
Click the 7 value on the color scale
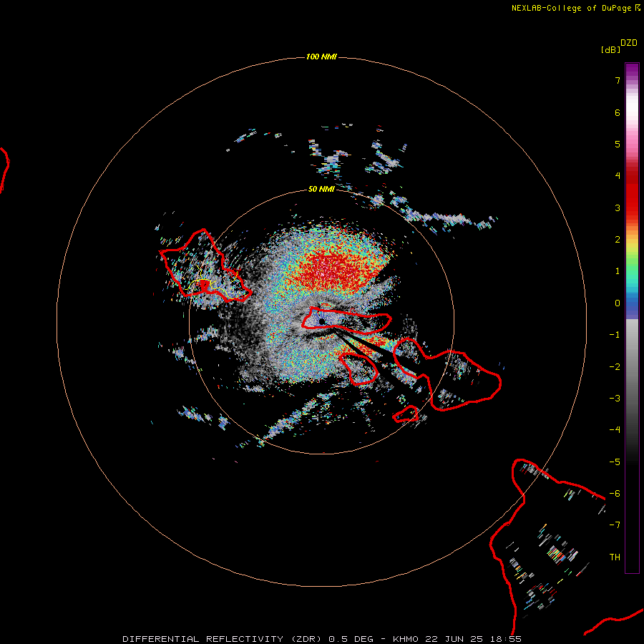point(618,80)
